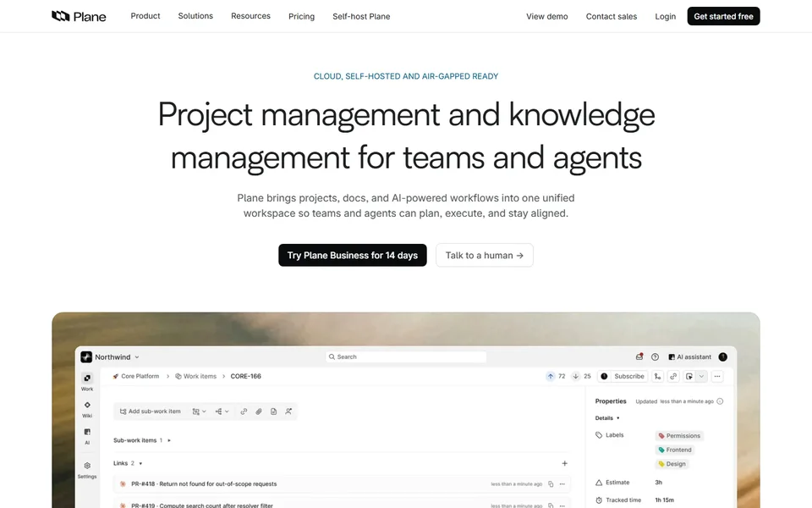Open the AI section in app sidebar
Image resolution: width=812 pixels, height=508 pixels.
(87, 436)
